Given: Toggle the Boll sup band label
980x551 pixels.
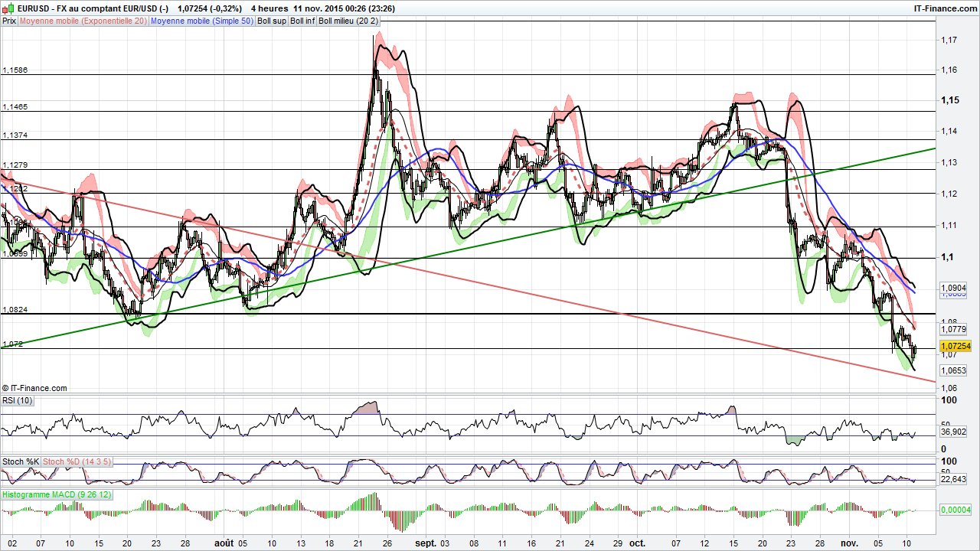Looking at the screenshot, I should pos(272,21).
